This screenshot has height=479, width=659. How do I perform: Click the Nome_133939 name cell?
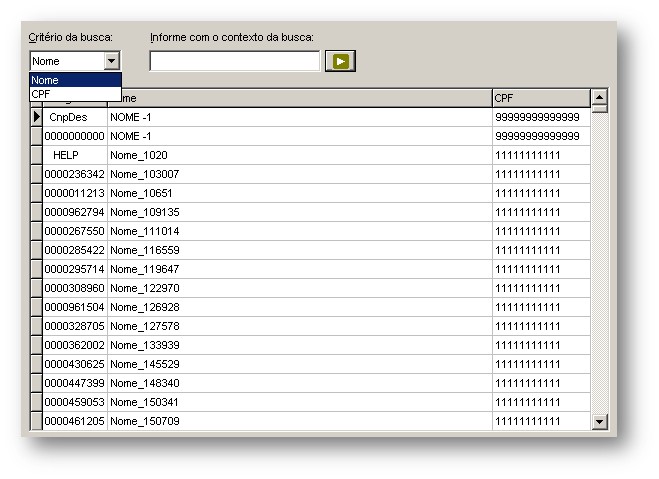click(300, 345)
